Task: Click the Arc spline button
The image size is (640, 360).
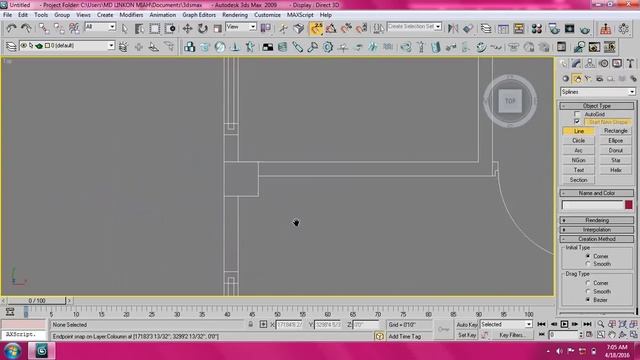Action: pyautogui.click(x=578, y=150)
